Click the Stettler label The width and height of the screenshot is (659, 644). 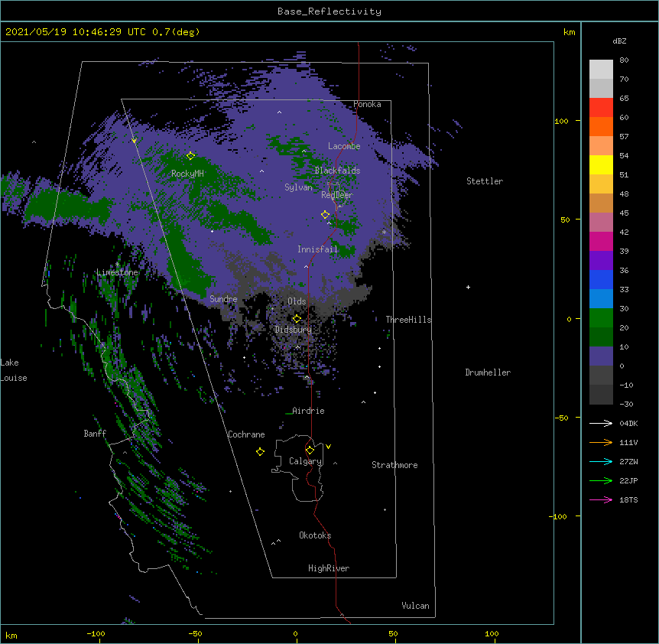(x=485, y=181)
